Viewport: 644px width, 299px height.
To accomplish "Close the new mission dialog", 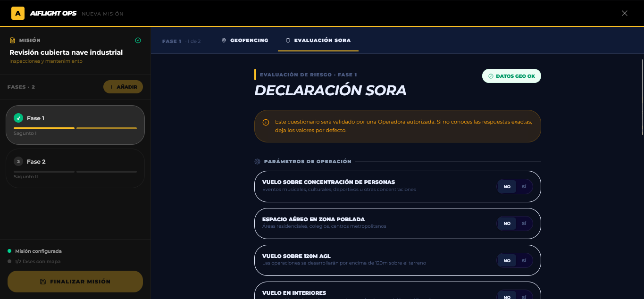I will [625, 13].
